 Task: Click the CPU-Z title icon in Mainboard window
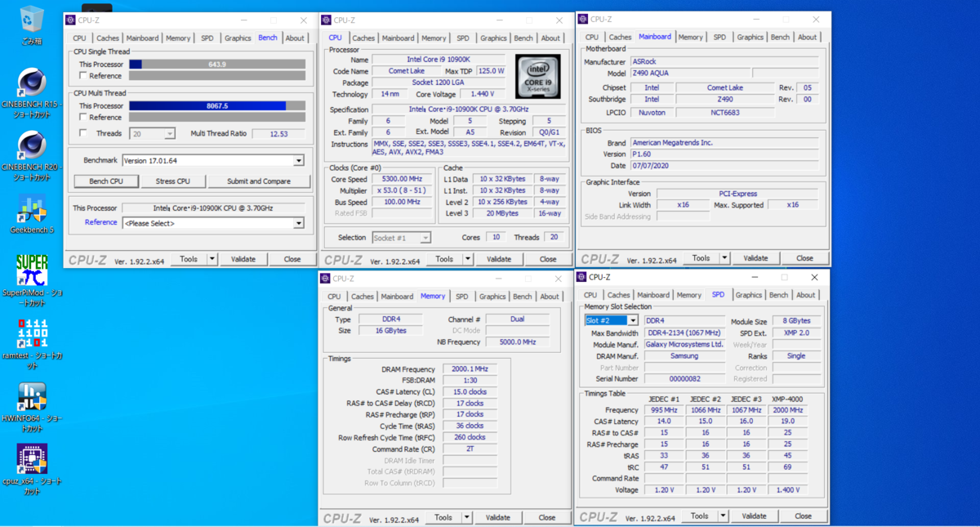click(x=583, y=19)
